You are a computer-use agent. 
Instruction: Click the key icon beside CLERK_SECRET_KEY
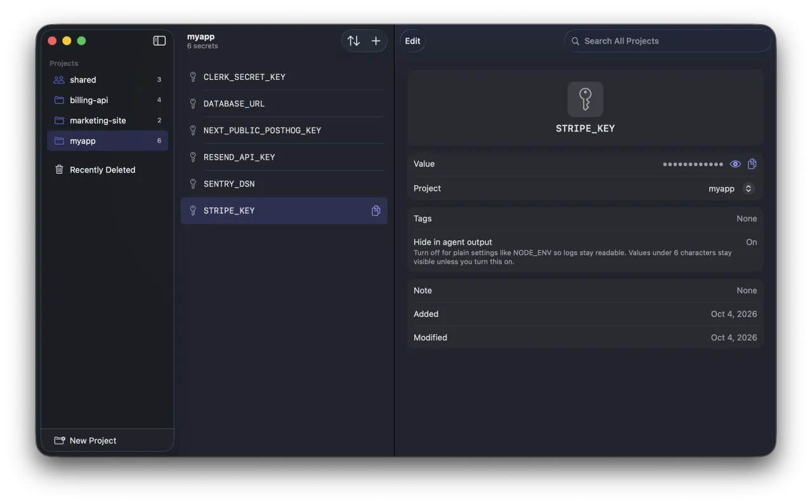click(x=193, y=77)
